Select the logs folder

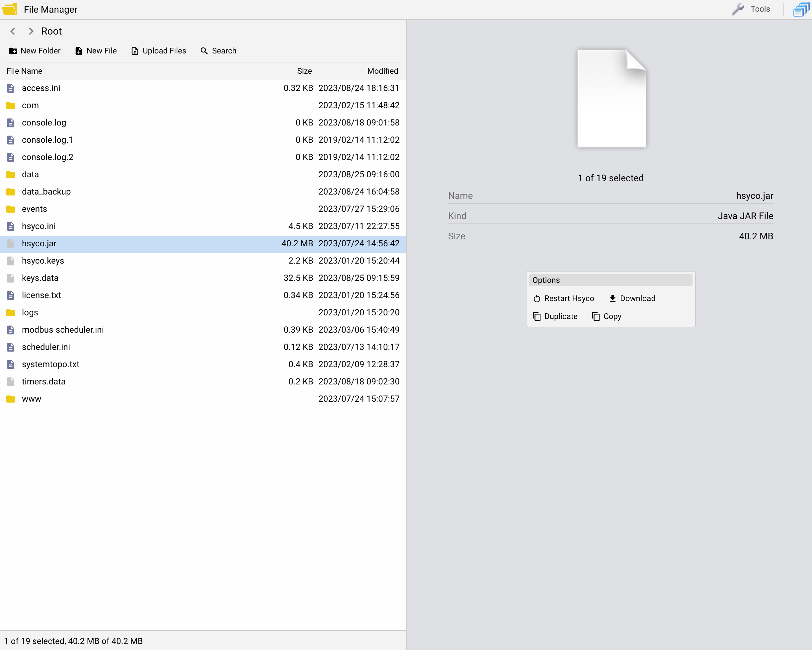tap(29, 312)
